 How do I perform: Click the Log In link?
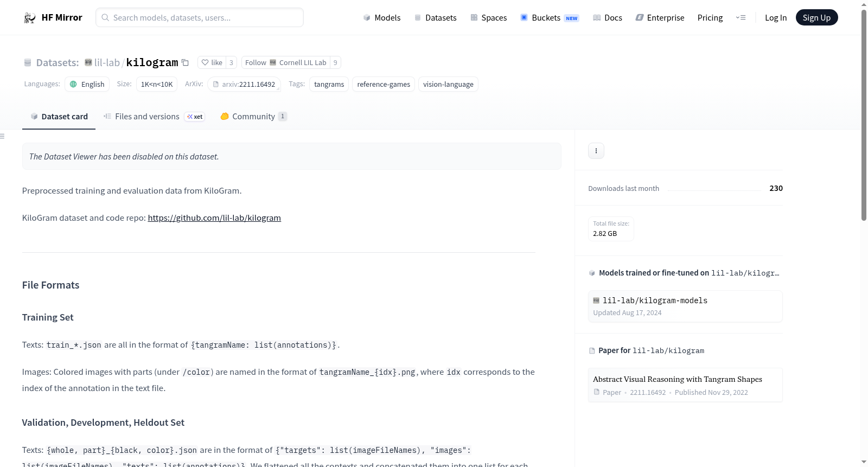[x=776, y=18]
